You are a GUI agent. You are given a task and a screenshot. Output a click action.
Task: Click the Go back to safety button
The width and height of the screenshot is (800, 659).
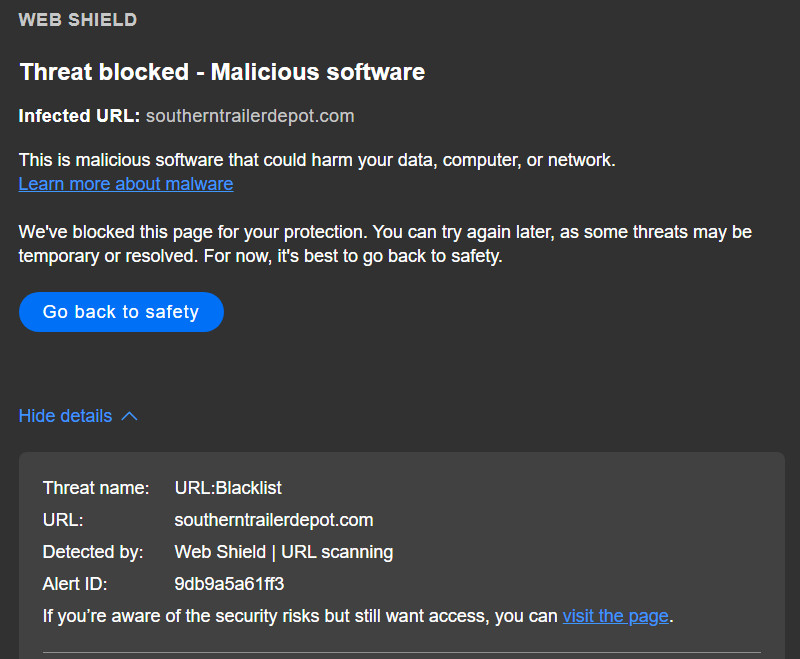pos(121,312)
